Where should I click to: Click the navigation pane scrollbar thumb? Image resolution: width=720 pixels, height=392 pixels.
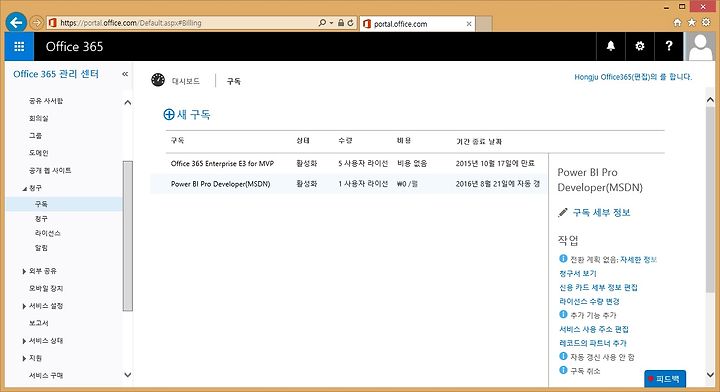pyautogui.click(x=128, y=236)
